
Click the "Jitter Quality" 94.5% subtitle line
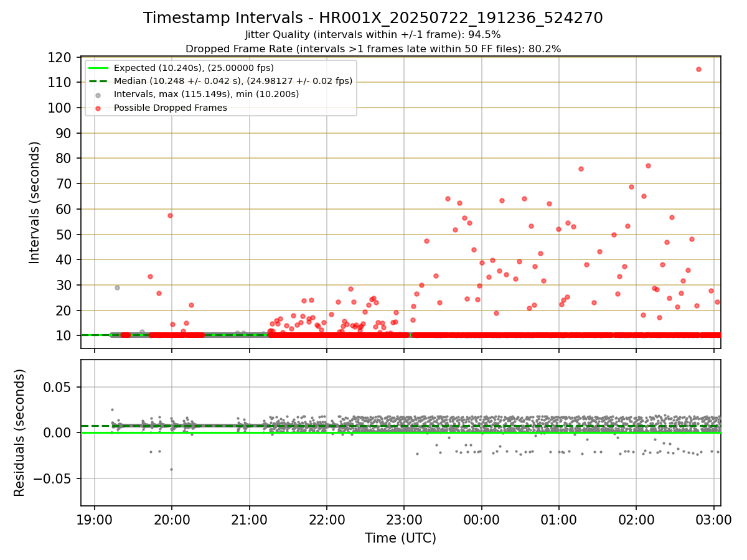pyautogui.click(x=373, y=35)
